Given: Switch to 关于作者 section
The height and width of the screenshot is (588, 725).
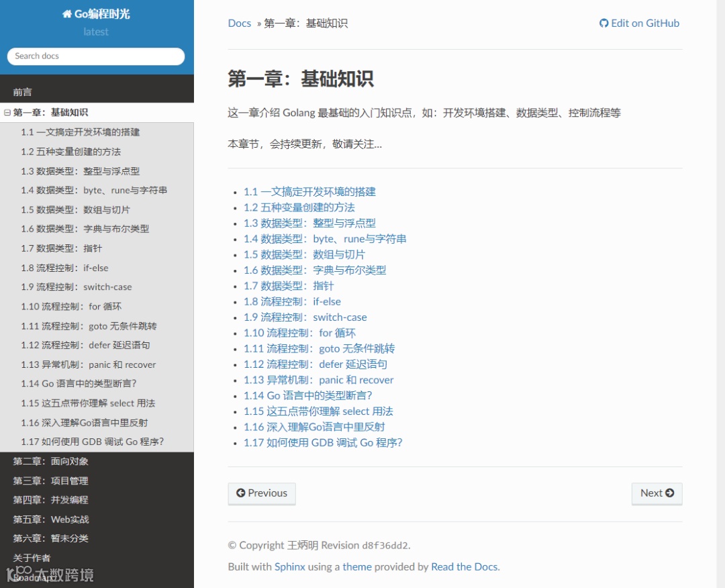Looking at the screenshot, I should (31, 557).
